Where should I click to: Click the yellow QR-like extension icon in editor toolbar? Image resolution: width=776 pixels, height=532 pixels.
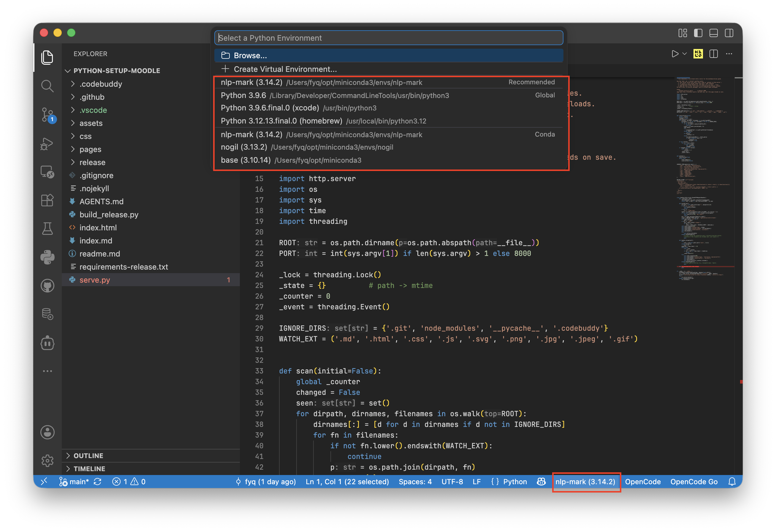tap(698, 54)
